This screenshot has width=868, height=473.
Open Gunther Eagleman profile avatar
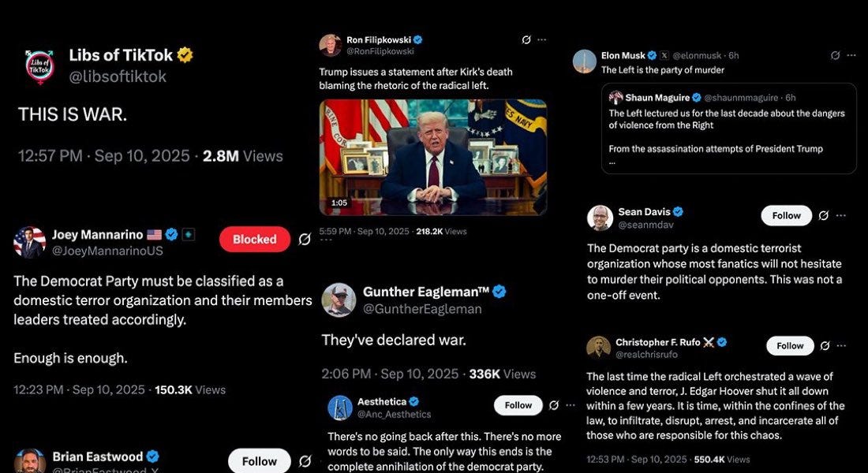[339, 300]
